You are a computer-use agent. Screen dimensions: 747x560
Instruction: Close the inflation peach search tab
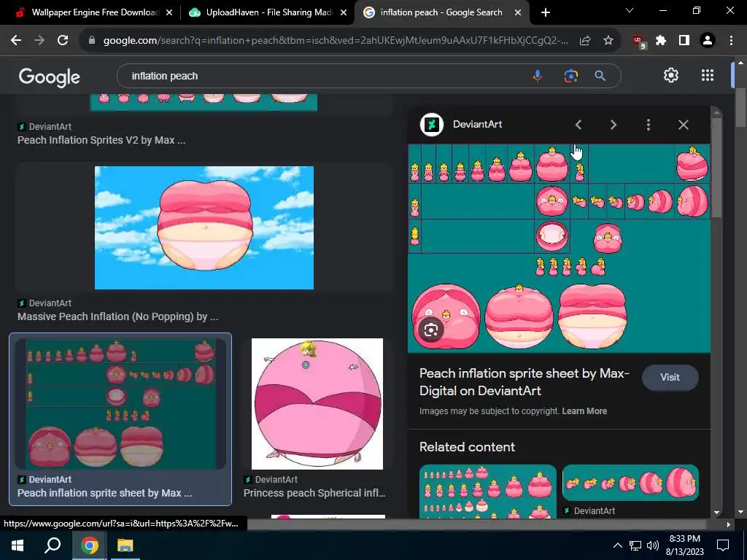click(518, 13)
